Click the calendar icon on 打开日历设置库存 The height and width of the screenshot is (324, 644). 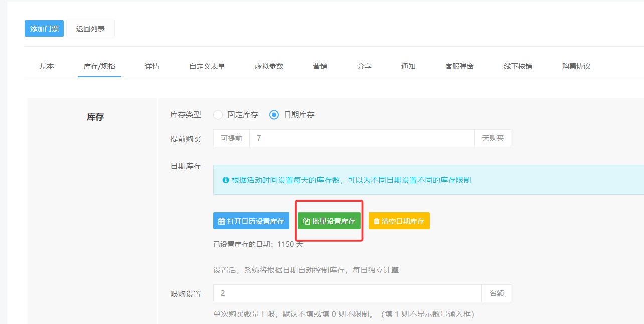tap(222, 221)
